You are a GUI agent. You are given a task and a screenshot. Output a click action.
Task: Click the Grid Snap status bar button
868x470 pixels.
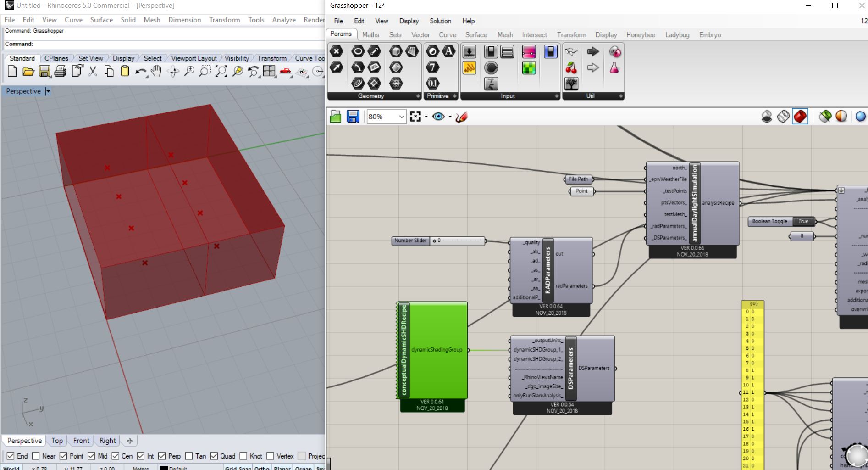pos(238,468)
